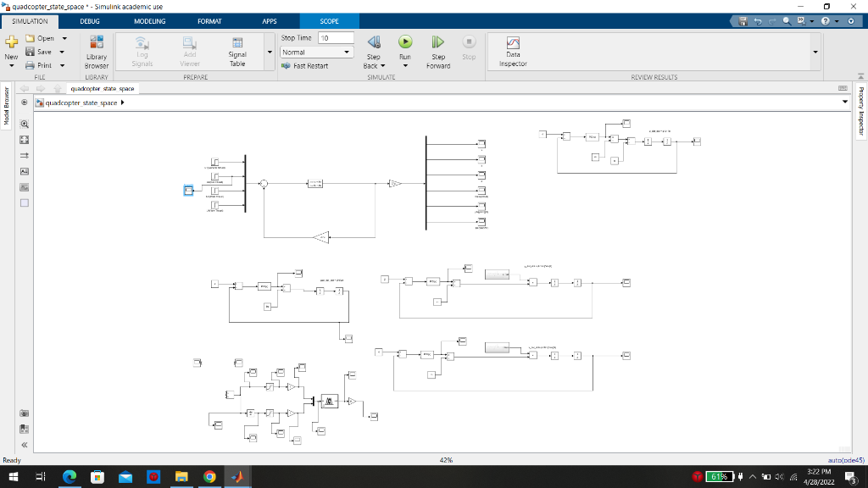868x488 pixels.
Task: Expand the Save options dropdown
Action: click(62, 51)
